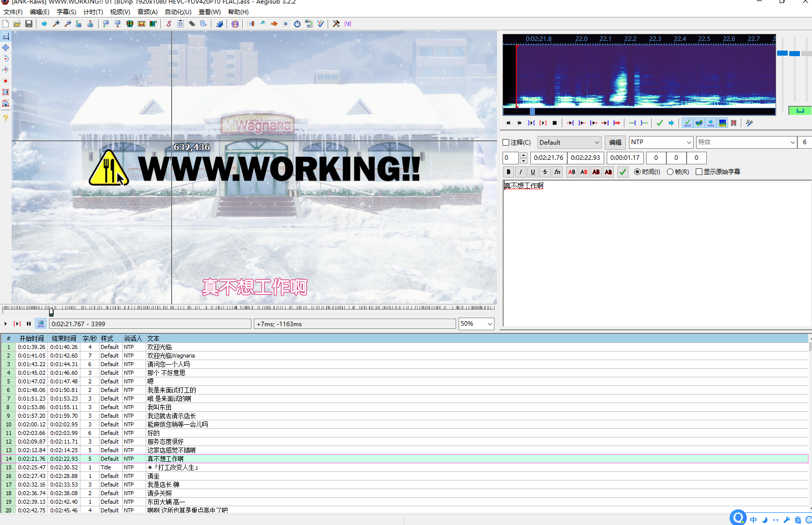The image size is (812, 525).
Task: Open the 音频(A) menu
Action: point(147,12)
